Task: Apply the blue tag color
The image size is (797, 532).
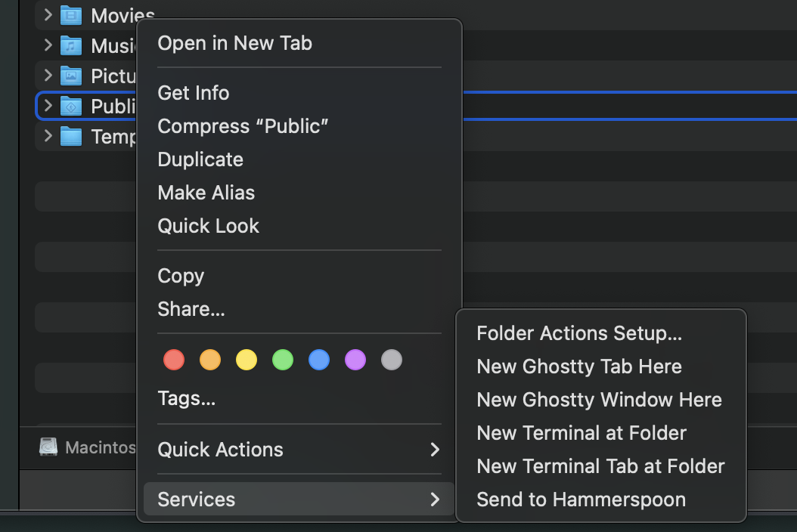Action: (319, 360)
